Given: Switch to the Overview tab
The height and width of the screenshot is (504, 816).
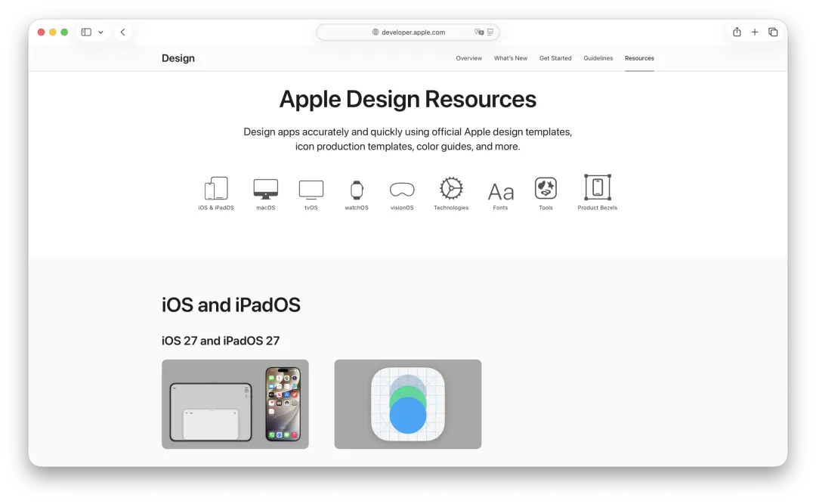Looking at the screenshot, I should click(469, 58).
